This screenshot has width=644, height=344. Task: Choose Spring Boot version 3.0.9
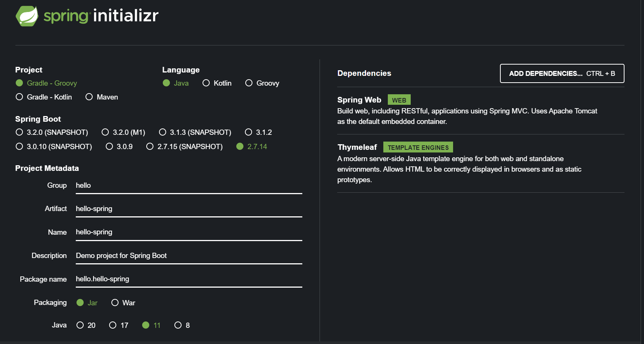tap(119, 146)
